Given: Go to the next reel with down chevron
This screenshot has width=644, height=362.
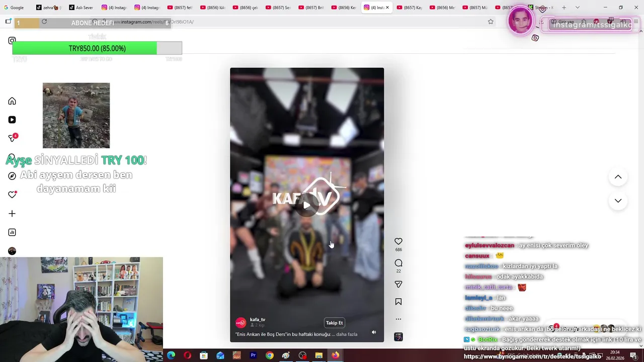Looking at the screenshot, I should [x=618, y=201].
